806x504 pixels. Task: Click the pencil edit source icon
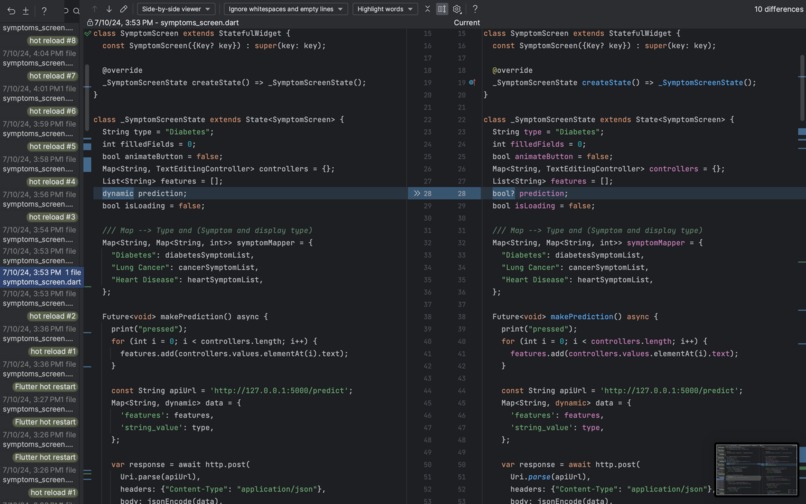[x=124, y=9]
